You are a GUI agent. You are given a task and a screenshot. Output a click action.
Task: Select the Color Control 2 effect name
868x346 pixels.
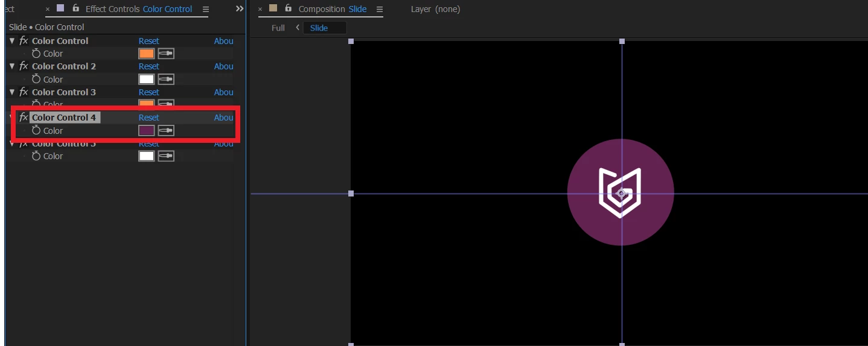pyautogui.click(x=64, y=66)
